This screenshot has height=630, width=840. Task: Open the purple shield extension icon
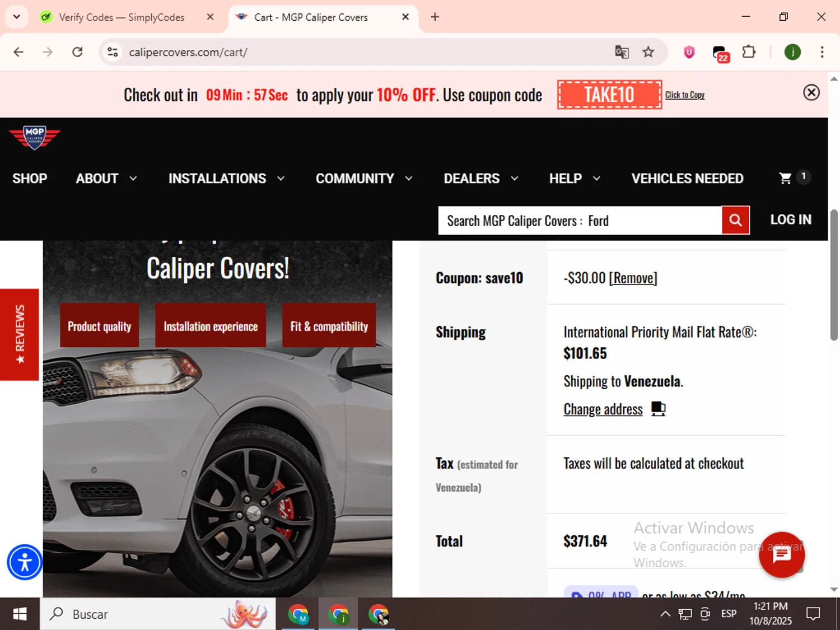pos(689,52)
